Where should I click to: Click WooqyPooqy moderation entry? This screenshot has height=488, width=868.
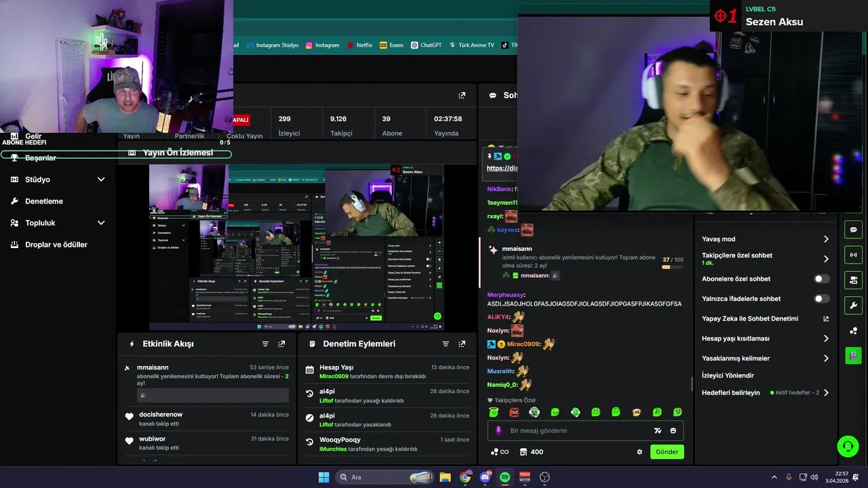click(x=340, y=440)
